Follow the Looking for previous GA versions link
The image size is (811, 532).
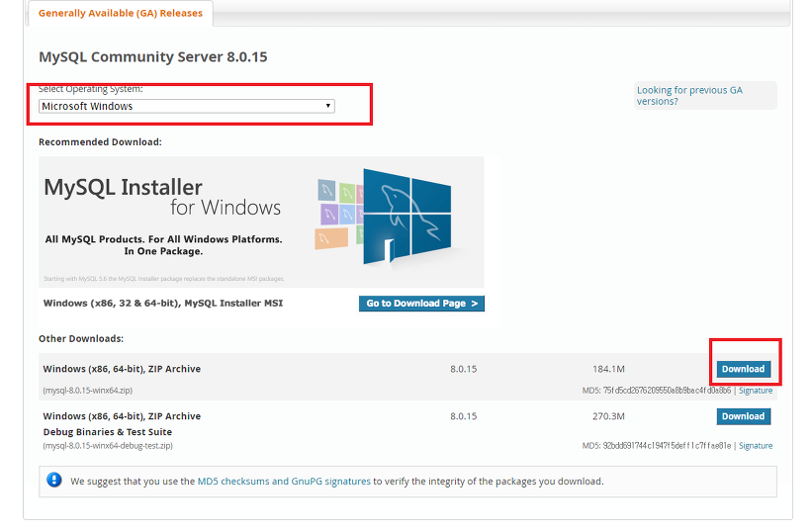pyautogui.click(x=689, y=96)
